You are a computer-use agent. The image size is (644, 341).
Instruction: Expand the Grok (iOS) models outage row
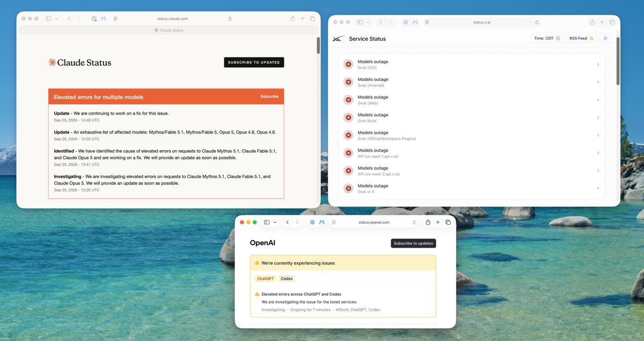coord(472,64)
